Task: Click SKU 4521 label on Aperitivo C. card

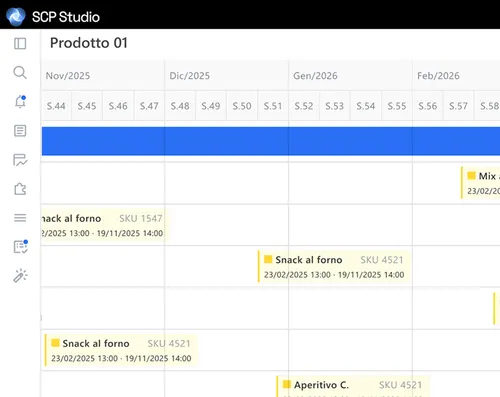Action: pyautogui.click(x=400, y=385)
